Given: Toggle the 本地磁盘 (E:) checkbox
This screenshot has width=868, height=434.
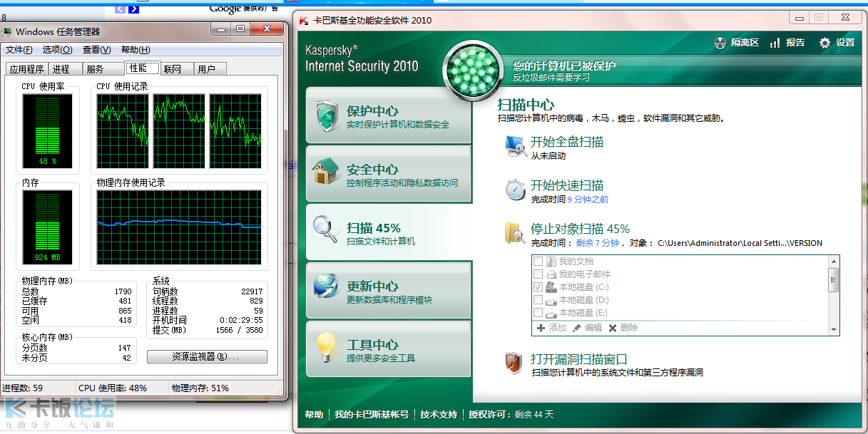Looking at the screenshot, I should pyautogui.click(x=538, y=313).
